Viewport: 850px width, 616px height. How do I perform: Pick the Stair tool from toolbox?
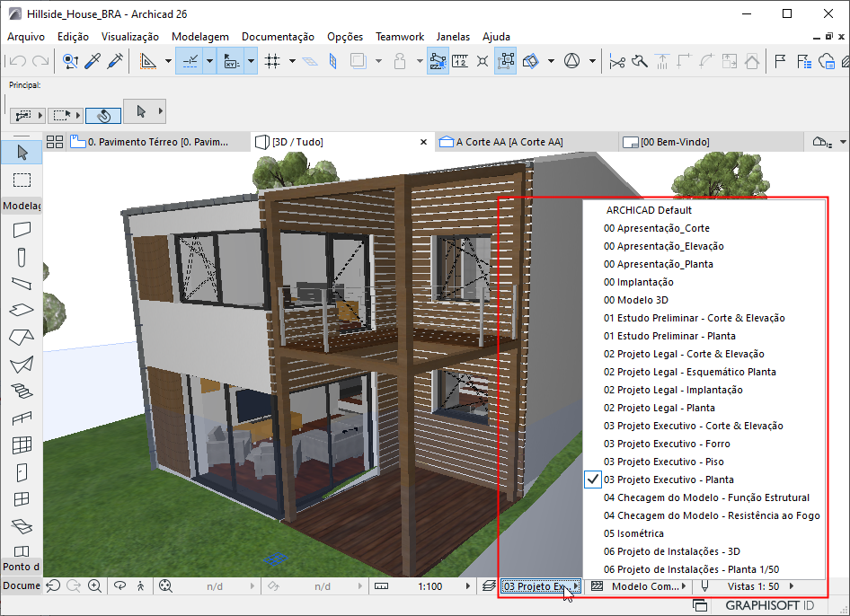tap(22, 391)
